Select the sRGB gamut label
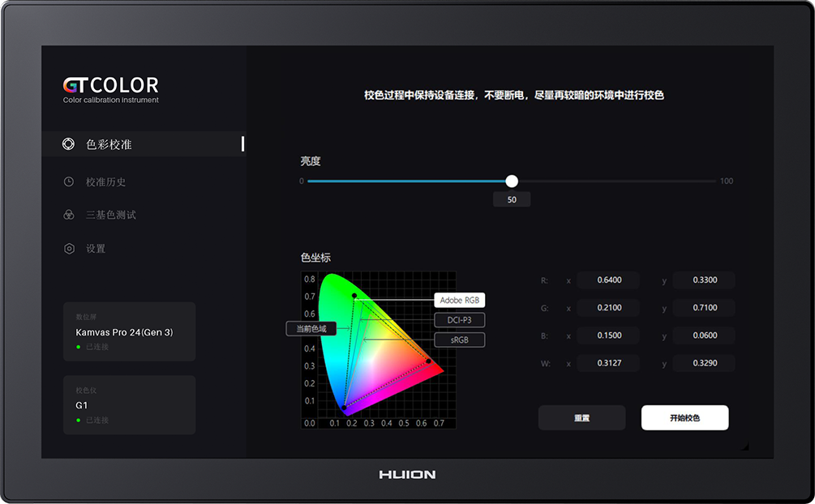The image size is (815, 504). (x=459, y=340)
